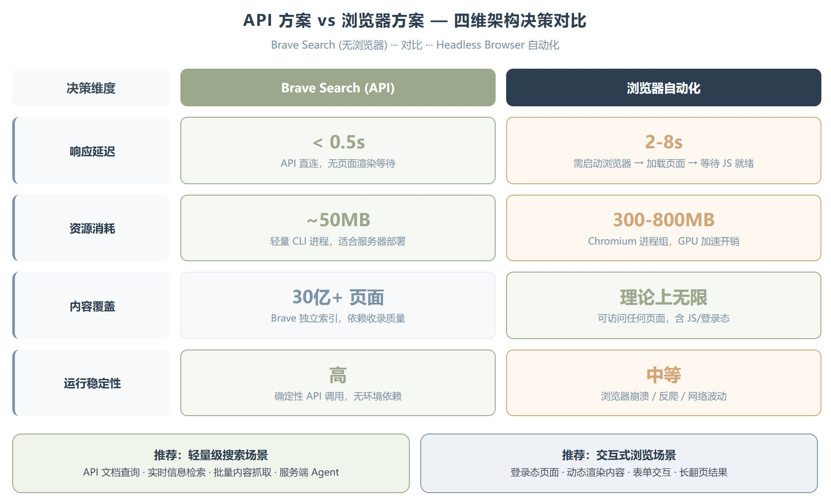Click the text 'Chromium 进程组，GPU 加速开销'
This screenshot has height=504, width=831.
pyautogui.click(x=664, y=241)
